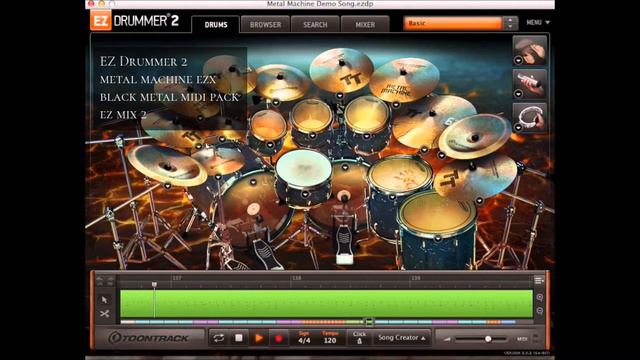Click the song overview scroll handle
This screenshot has height=360, width=640.
(x=369, y=322)
